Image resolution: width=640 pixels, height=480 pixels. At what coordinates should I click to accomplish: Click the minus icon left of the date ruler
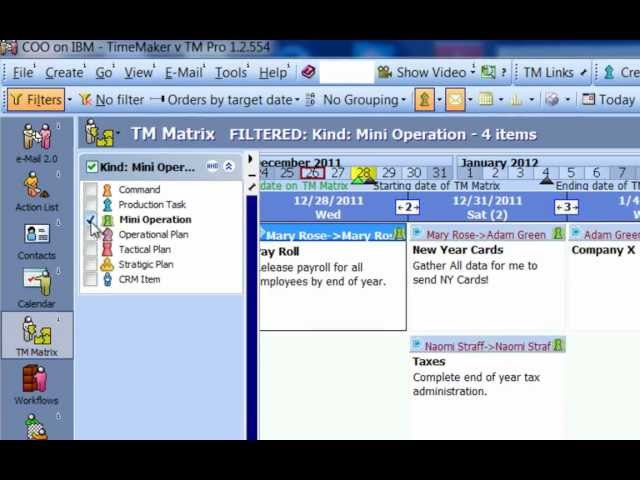pyautogui.click(x=252, y=176)
